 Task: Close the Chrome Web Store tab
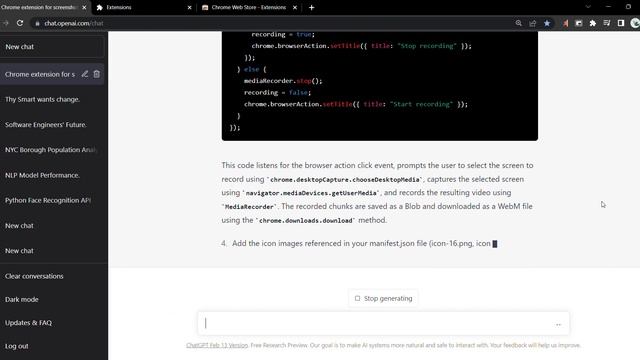tap(295, 7)
